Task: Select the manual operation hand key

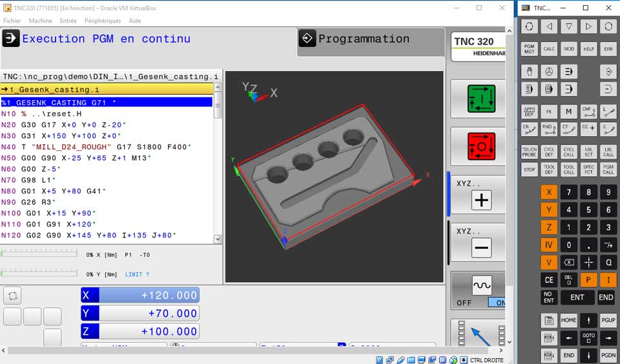Action: coord(529,72)
